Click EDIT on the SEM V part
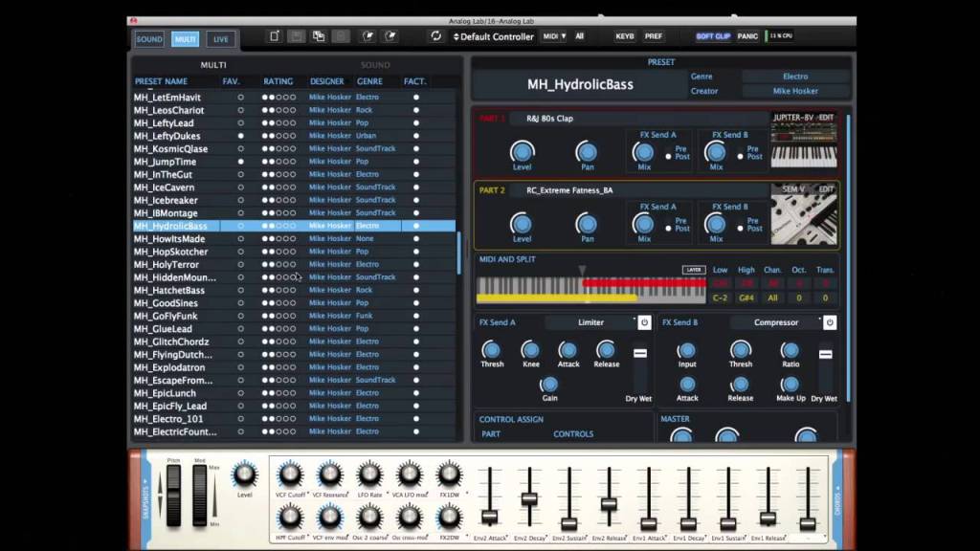Viewport: 980px width, 551px height. pyautogui.click(x=825, y=189)
